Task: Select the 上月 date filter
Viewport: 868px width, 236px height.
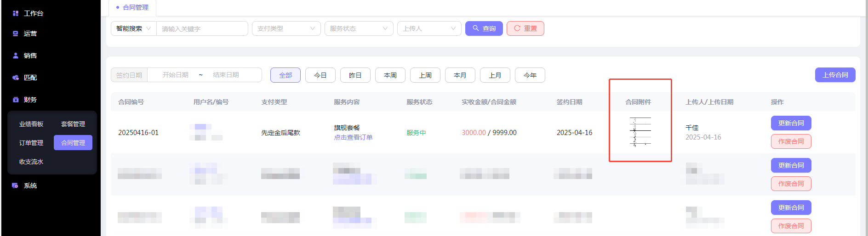Action: click(x=495, y=75)
